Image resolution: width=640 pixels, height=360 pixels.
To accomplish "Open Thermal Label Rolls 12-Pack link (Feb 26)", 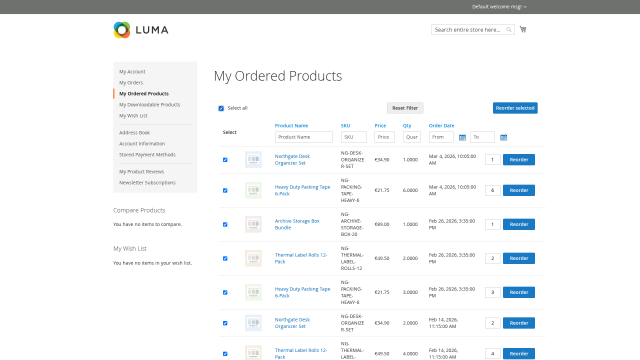I will click(301, 258).
